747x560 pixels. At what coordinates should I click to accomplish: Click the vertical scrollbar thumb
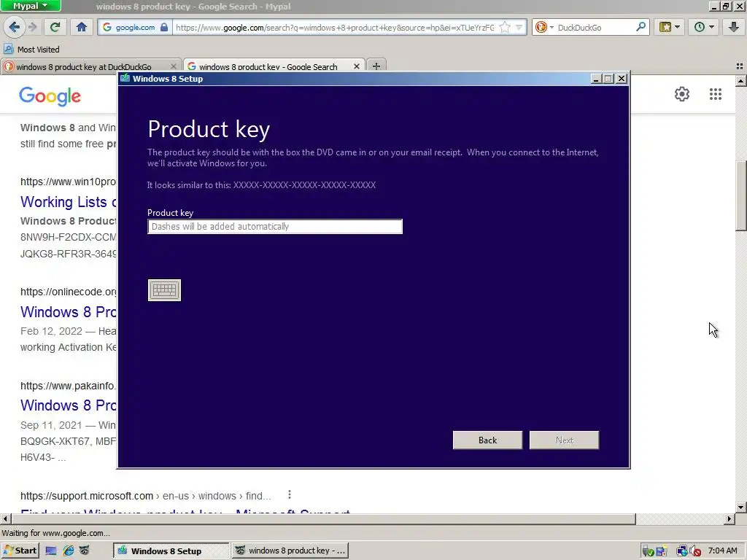pos(741,195)
